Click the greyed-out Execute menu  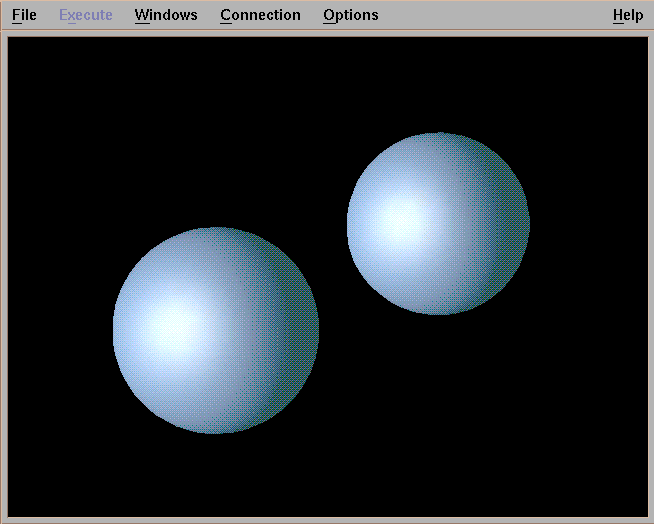tap(86, 15)
